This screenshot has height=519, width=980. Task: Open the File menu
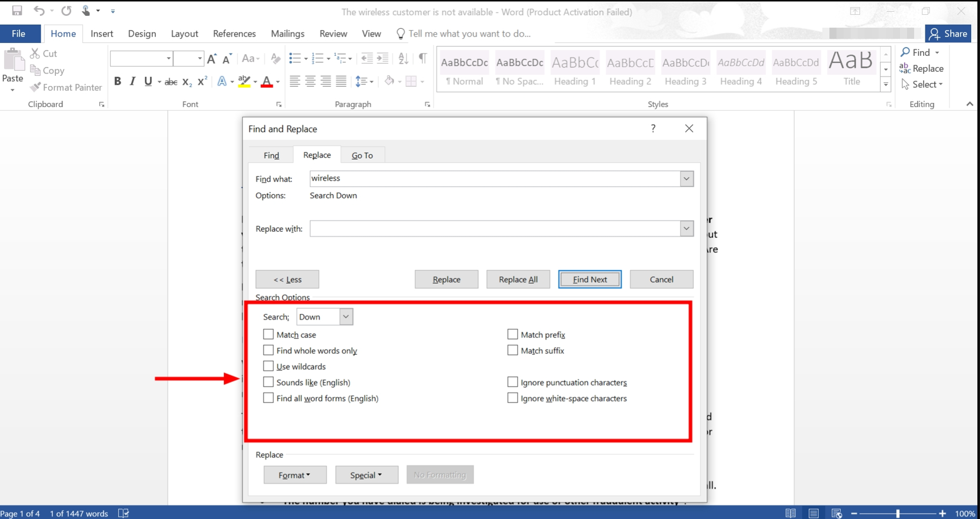point(19,34)
